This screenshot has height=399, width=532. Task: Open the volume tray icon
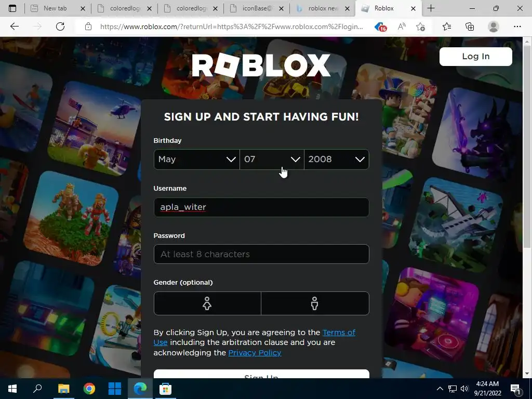(x=464, y=389)
